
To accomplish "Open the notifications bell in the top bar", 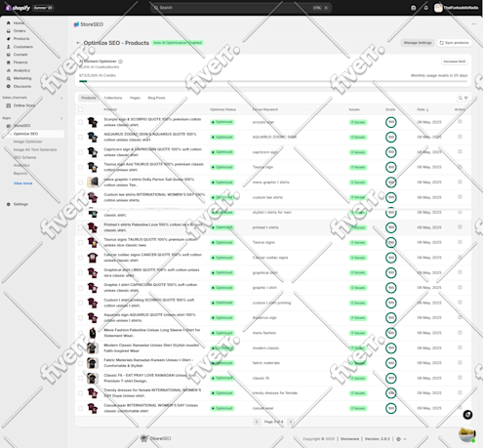I will click(x=425, y=8).
